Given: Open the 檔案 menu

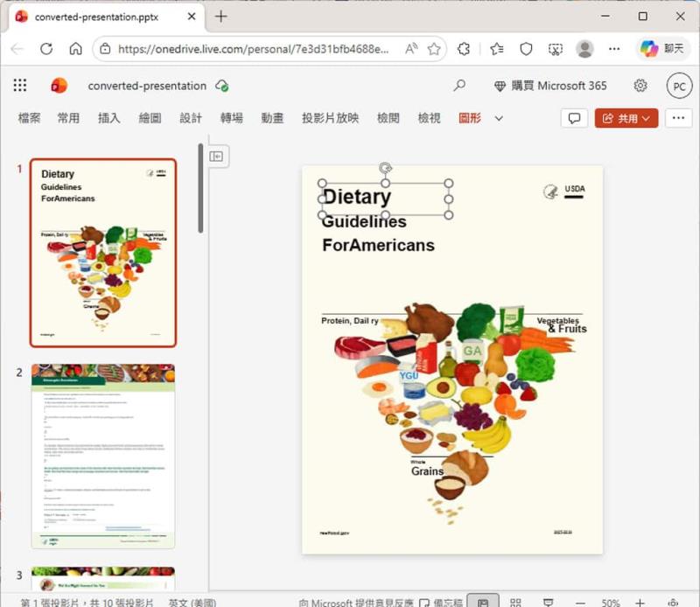Looking at the screenshot, I should 30,117.
